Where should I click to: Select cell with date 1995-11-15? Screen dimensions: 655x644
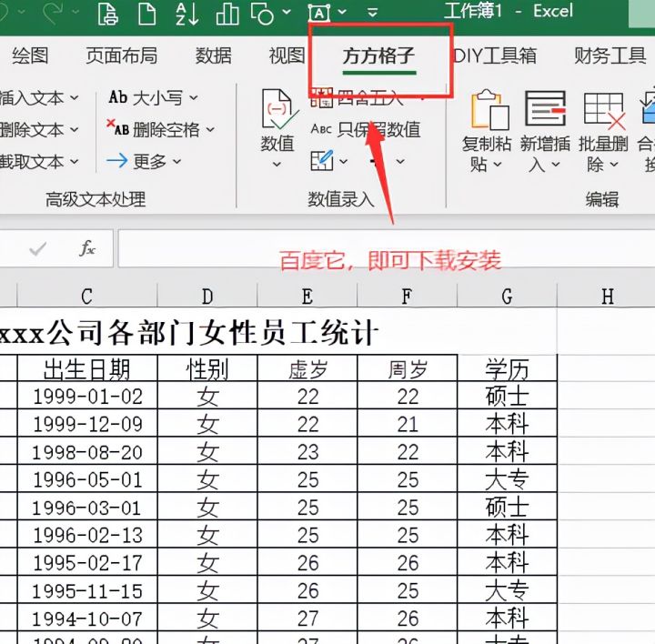[x=87, y=590]
